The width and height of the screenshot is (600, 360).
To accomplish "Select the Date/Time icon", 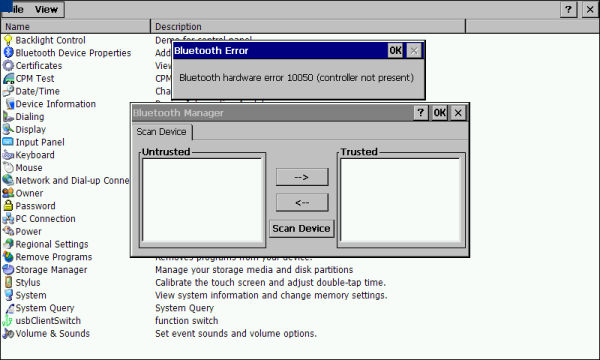I will click(x=8, y=91).
